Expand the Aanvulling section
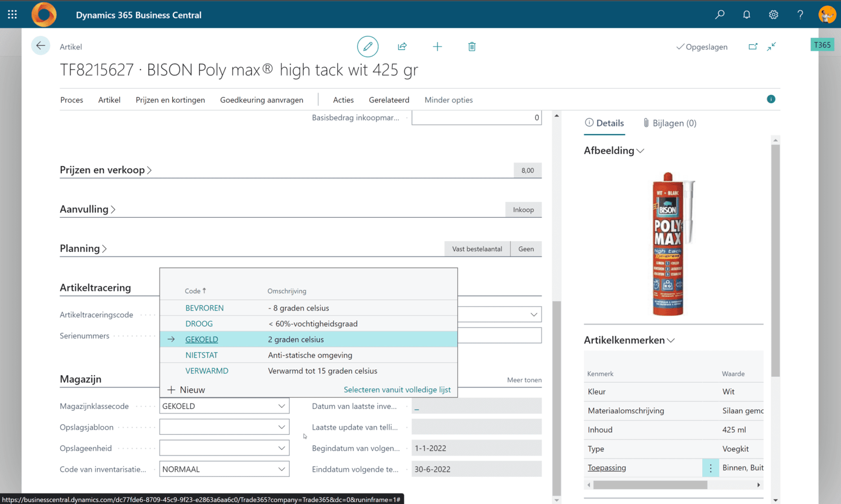841x504 pixels. 87,209
